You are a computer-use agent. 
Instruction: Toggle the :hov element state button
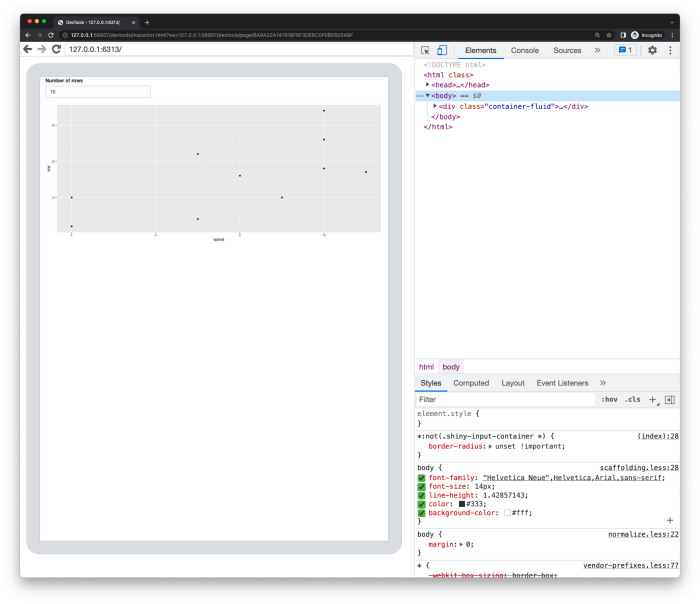609,399
